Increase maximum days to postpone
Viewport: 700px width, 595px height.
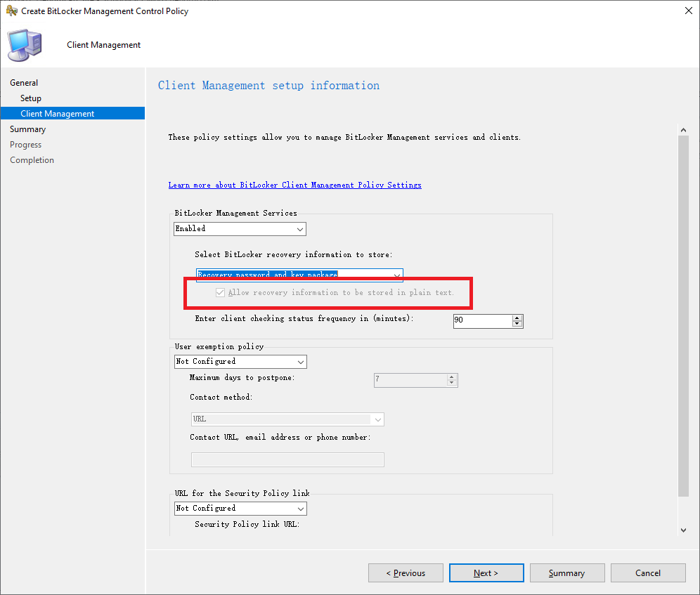click(x=452, y=377)
